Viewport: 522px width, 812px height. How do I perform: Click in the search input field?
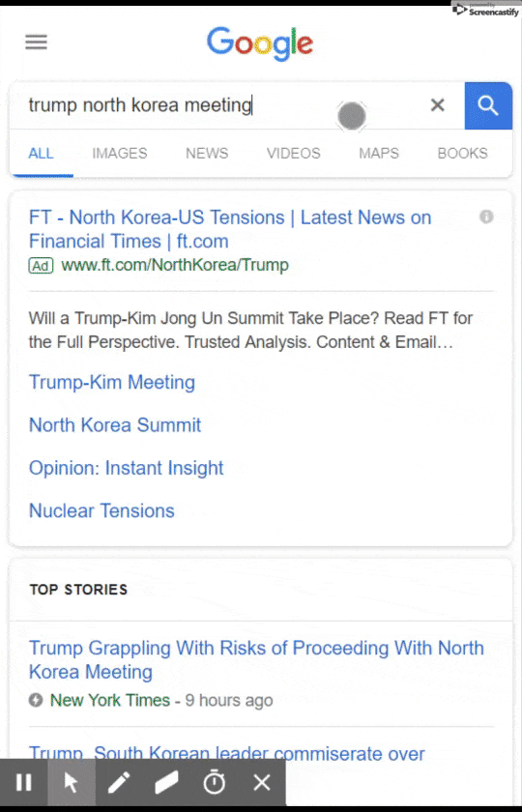(x=217, y=105)
